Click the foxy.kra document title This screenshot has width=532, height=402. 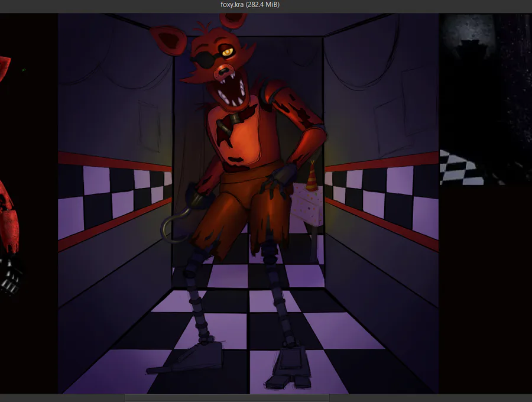click(x=250, y=4)
